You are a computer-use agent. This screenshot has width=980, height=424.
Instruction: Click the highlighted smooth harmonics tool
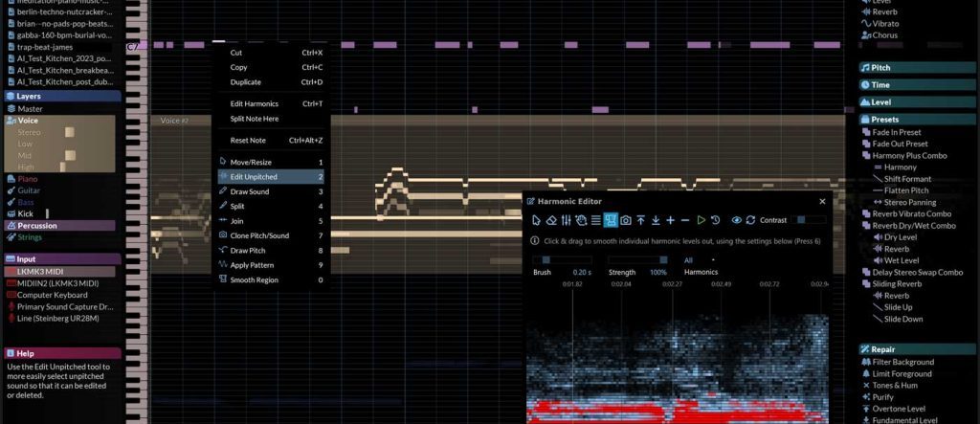click(x=611, y=220)
